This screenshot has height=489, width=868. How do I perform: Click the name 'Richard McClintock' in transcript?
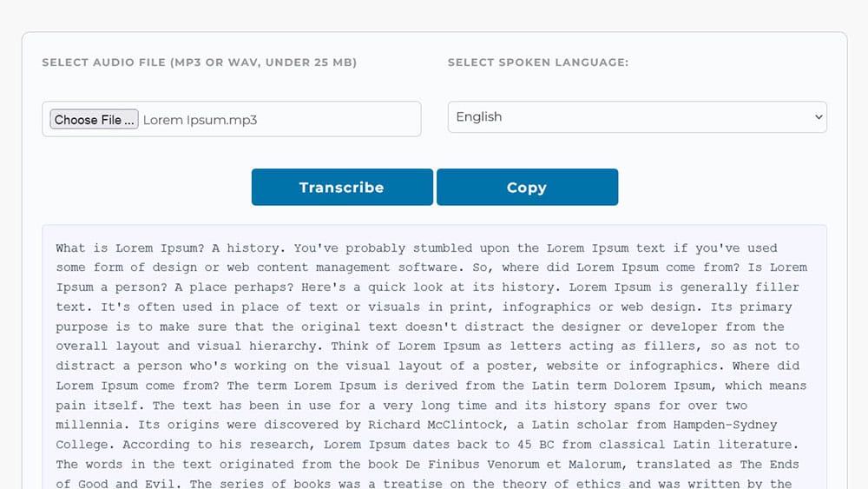pos(435,425)
